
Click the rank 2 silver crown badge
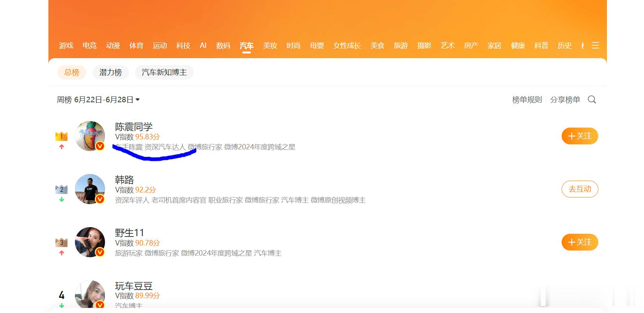(x=61, y=189)
